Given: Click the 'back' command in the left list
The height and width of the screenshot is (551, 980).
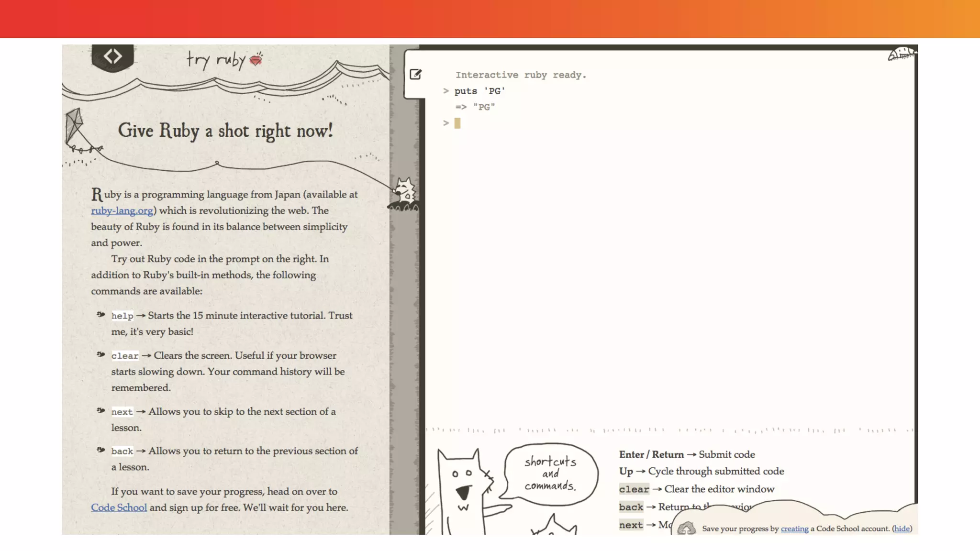Looking at the screenshot, I should pyautogui.click(x=122, y=451).
